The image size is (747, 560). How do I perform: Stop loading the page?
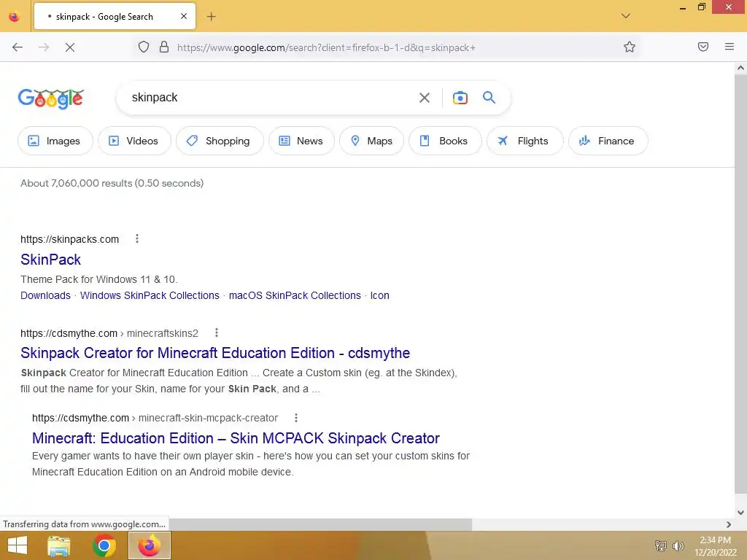pyautogui.click(x=70, y=47)
